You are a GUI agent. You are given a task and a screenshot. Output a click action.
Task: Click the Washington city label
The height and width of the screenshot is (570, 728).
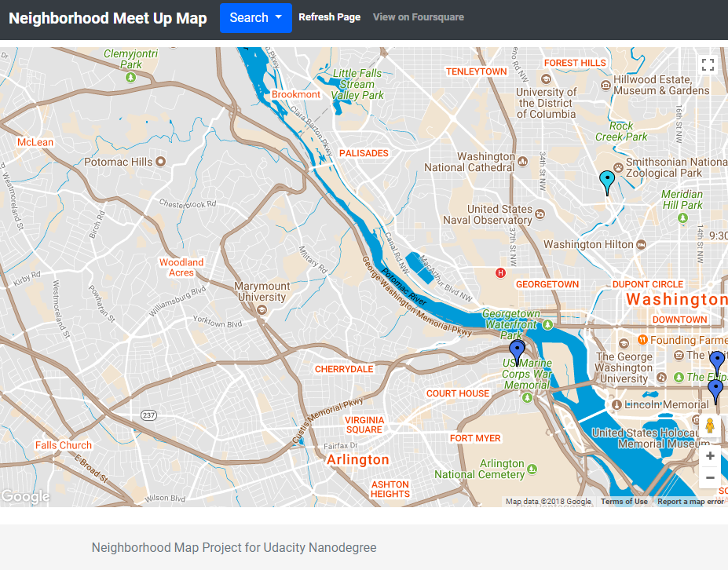(676, 299)
